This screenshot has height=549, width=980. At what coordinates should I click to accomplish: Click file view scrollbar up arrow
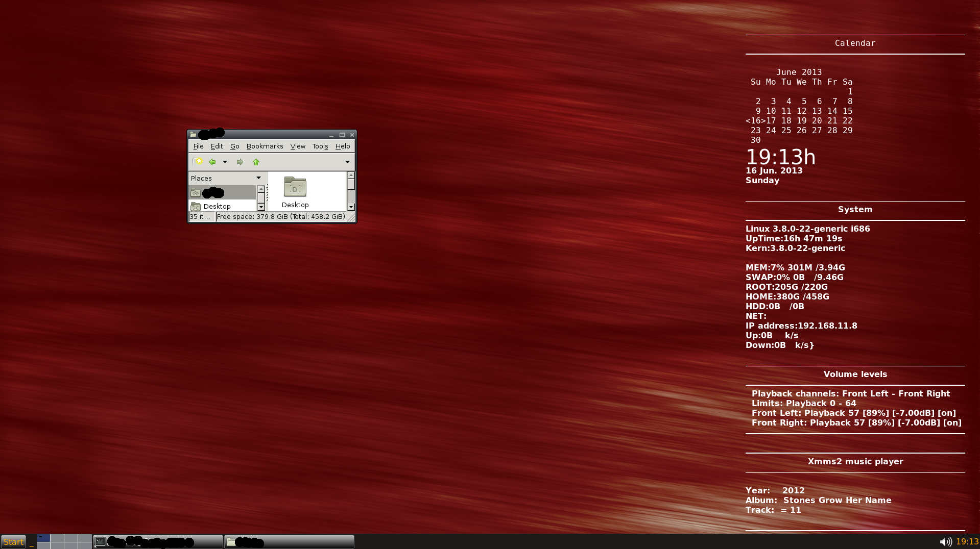tap(351, 175)
